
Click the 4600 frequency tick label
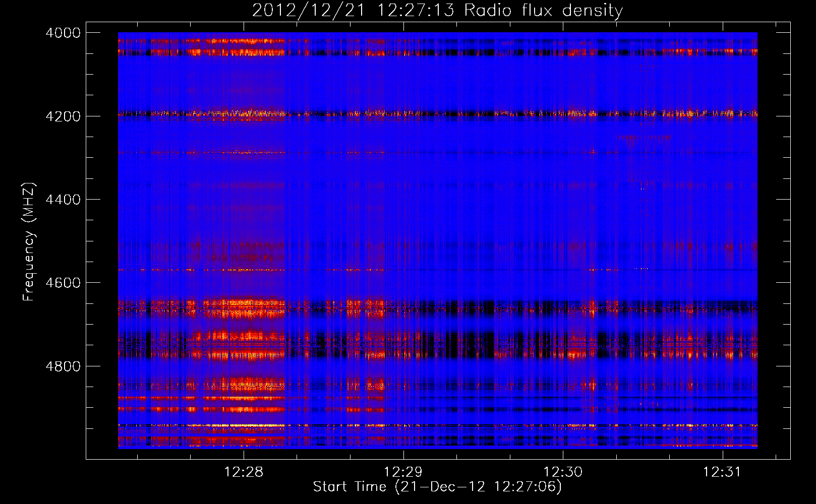pyautogui.click(x=63, y=283)
